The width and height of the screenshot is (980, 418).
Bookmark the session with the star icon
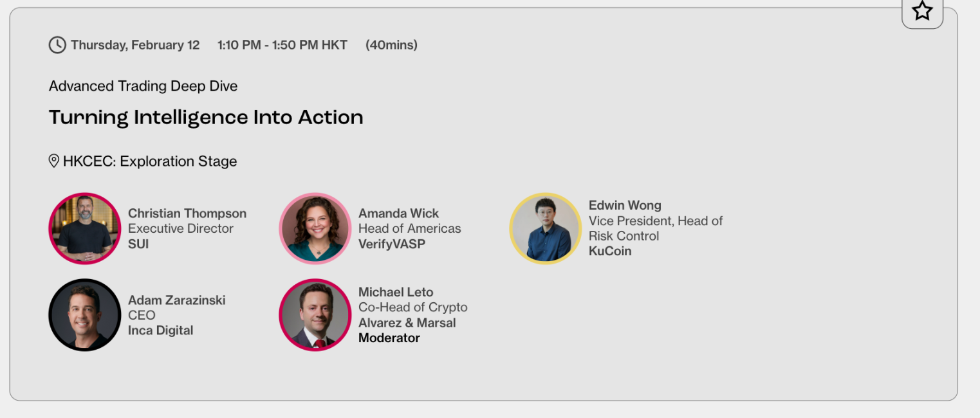[922, 11]
